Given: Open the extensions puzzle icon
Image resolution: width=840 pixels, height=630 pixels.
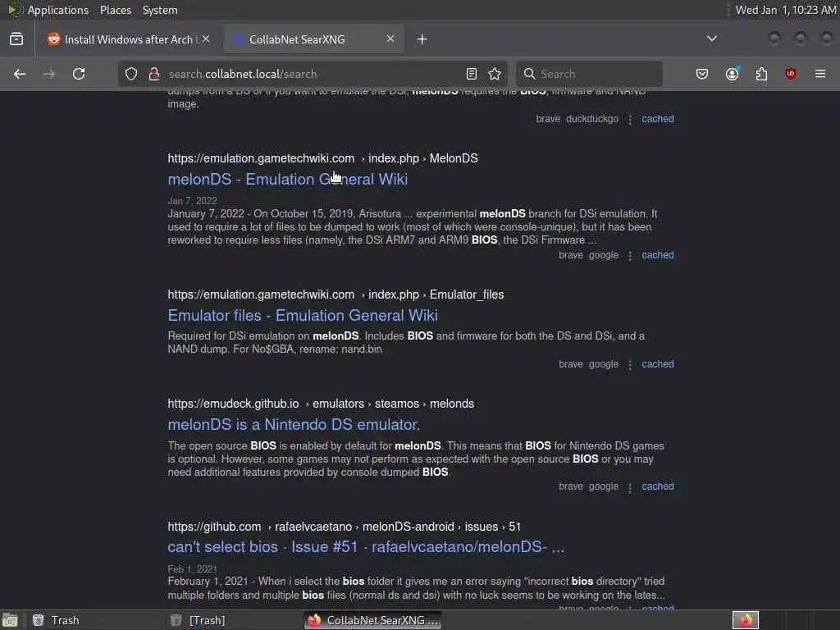Looking at the screenshot, I should click(x=761, y=74).
